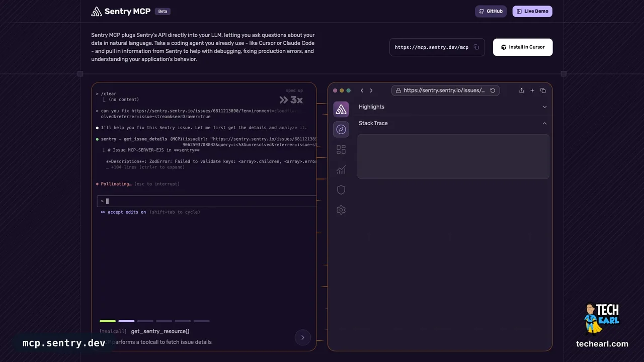The image size is (644, 362).
Task: Open the stats chart sidebar icon
Action: [341, 169]
